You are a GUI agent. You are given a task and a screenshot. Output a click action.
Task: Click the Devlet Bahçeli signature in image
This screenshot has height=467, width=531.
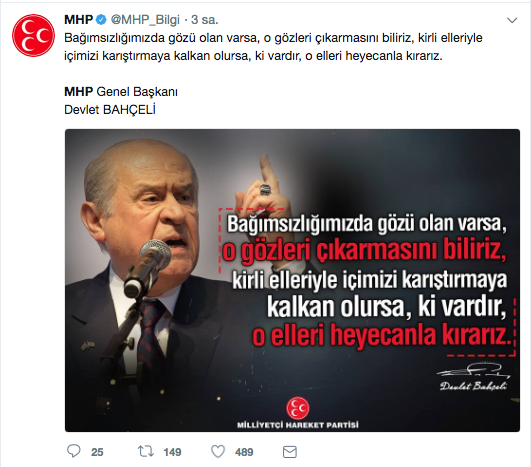pos(473,377)
